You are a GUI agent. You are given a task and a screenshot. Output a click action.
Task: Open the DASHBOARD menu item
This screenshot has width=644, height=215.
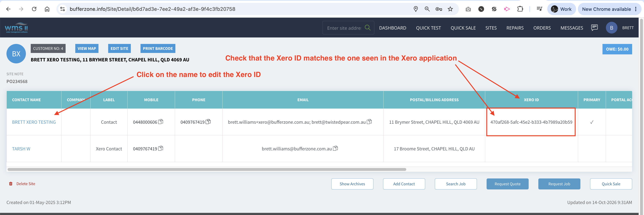click(x=392, y=28)
